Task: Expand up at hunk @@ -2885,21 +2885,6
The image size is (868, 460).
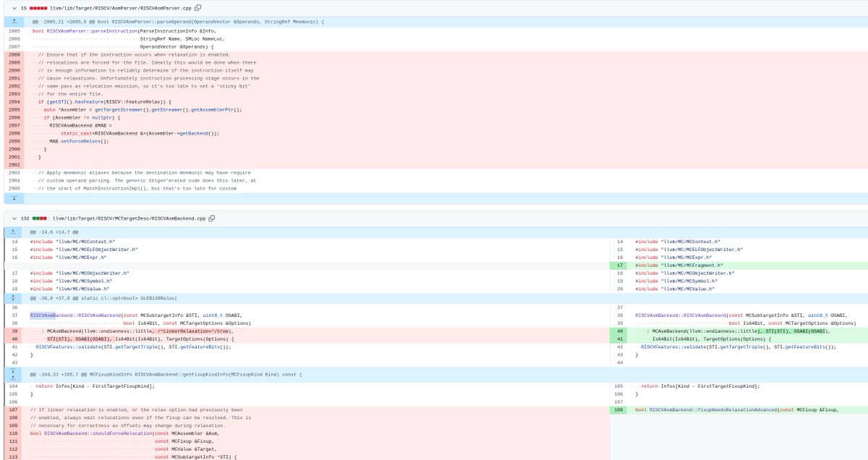Action: [x=14, y=22]
